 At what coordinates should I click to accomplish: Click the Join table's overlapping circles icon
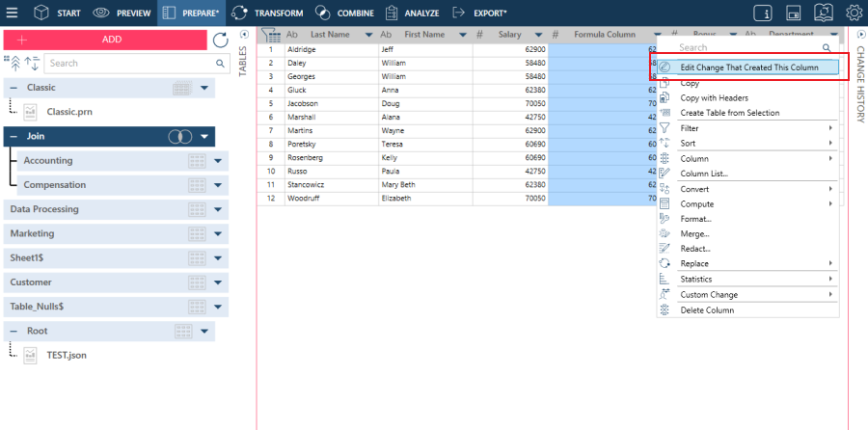click(x=179, y=137)
